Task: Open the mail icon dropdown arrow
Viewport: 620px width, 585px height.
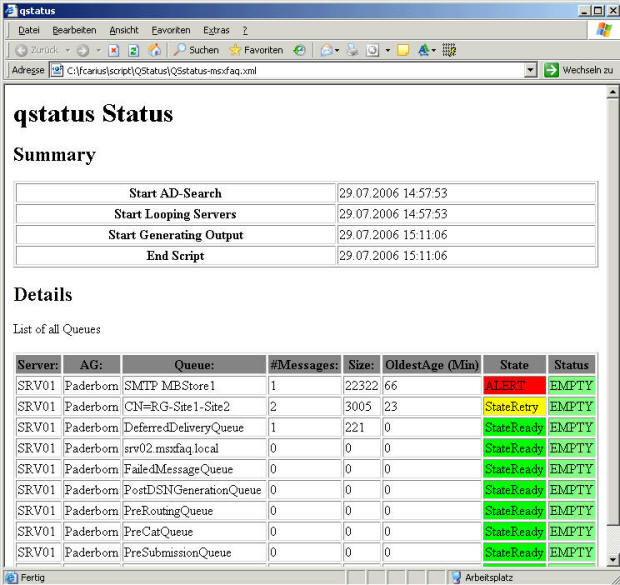Action: [337, 50]
